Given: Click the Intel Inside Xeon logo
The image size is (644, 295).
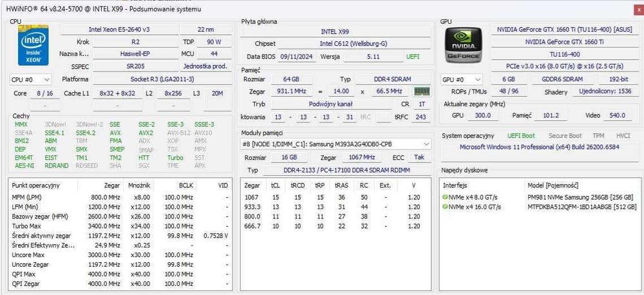Looking at the screenshot, I should point(33,45).
